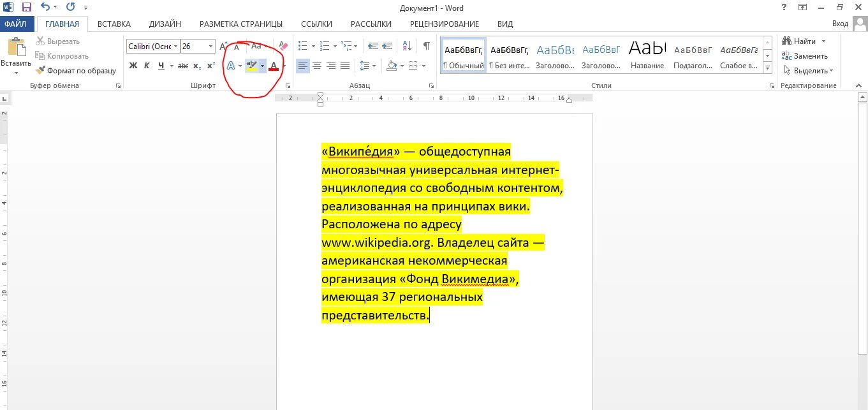
Task: Switch to the РЕЦЕНЗИРОВАНИЕ tab
Action: (445, 24)
